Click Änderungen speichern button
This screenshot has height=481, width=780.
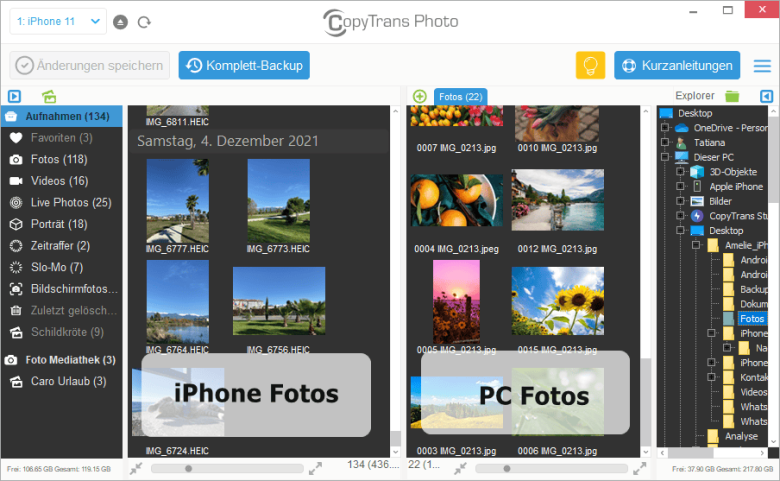90,65
